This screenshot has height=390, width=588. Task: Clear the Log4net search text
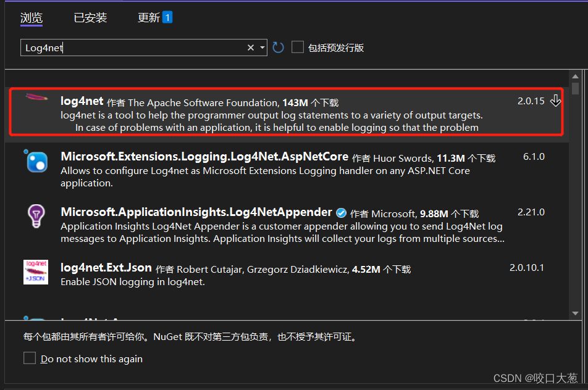click(251, 48)
